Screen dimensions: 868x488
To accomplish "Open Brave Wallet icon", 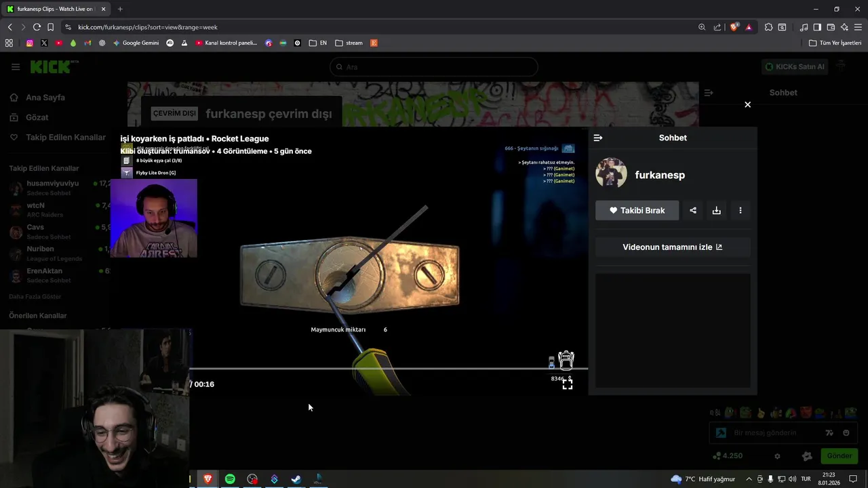I will tap(831, 27).
